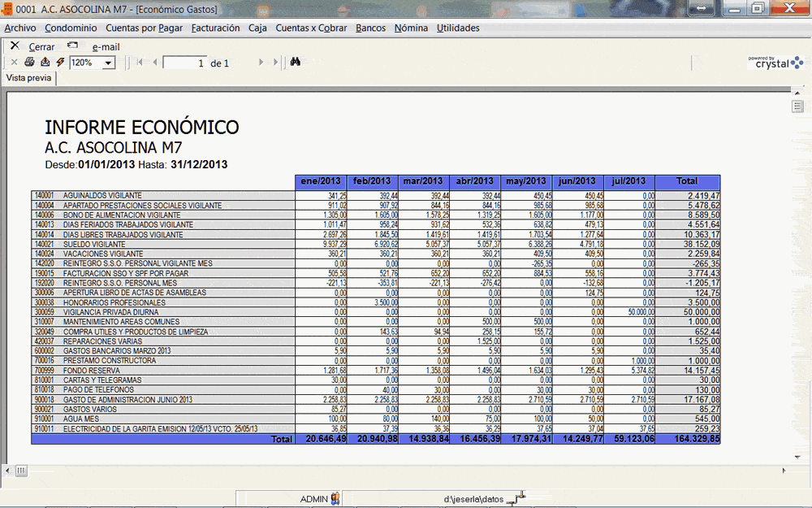Open the Cuentas por Pagar menu
The width and height of the screenshot is (812, 508).
(144, 28)
